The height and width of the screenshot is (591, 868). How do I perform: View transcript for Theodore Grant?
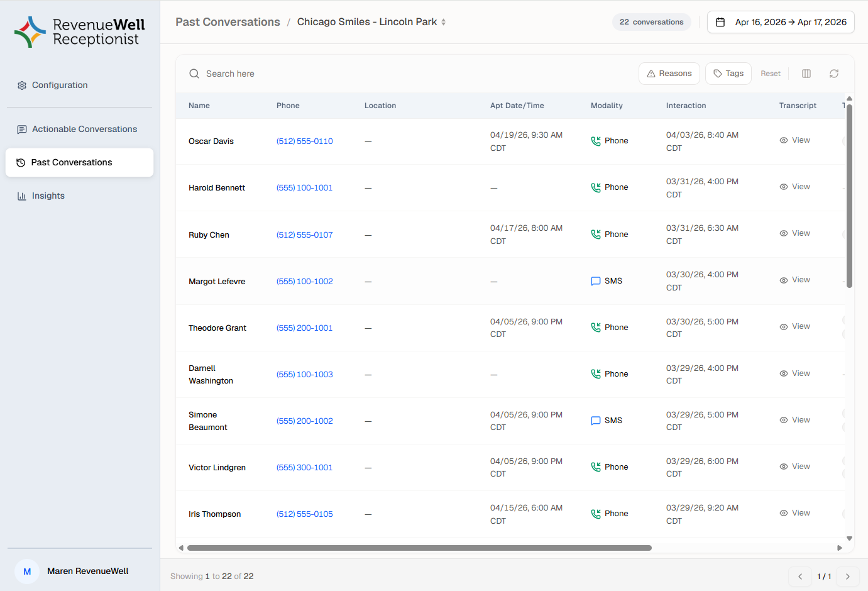tap(795, 326)
